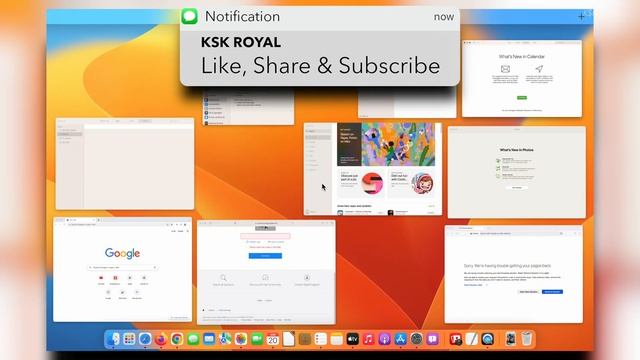Open Finder from the Dock

coord(114,339)
